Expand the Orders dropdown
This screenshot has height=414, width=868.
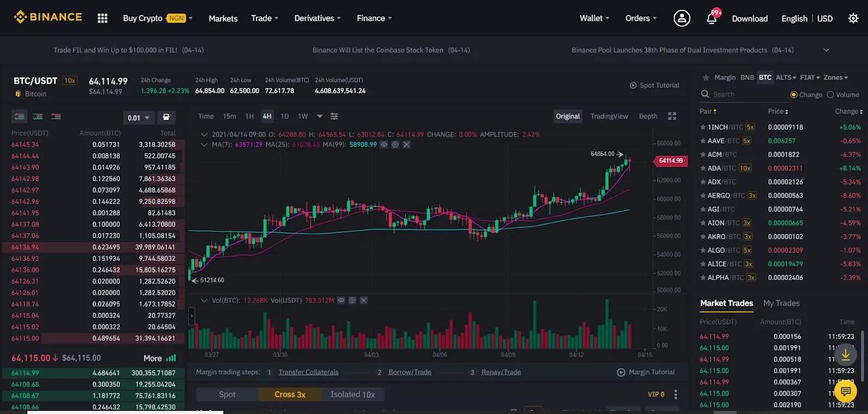point(641,18)
